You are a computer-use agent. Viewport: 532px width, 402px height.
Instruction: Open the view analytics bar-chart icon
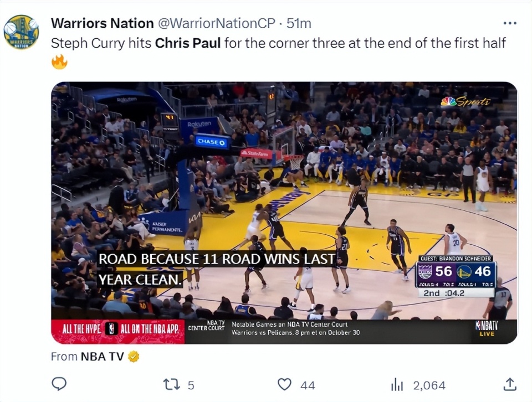click(x=397, y=384)
